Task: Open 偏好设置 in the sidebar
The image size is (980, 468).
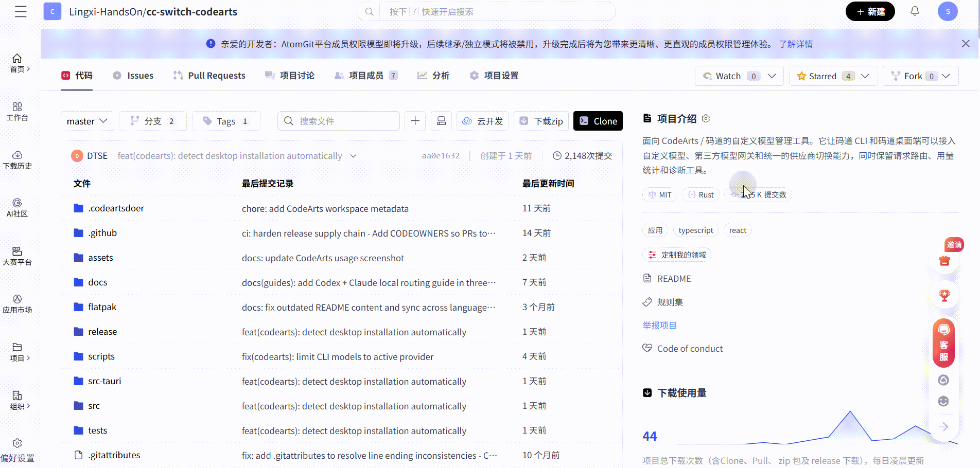Action: (x=17, y=450)
